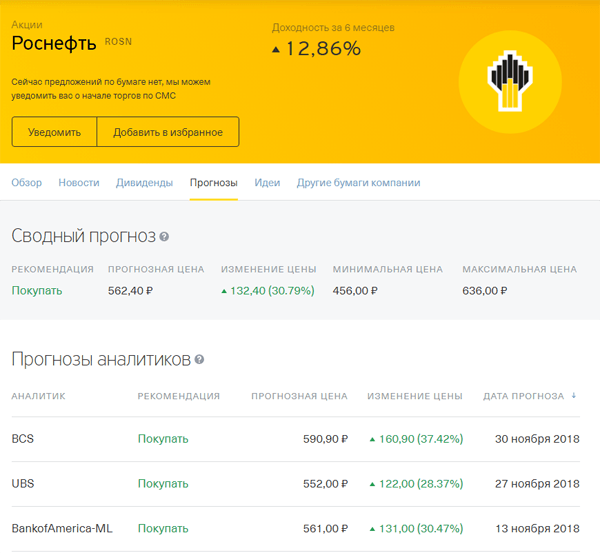Open help icon next to Сводный прогноз
The width and height of the screenshot is (600, 553).
pyautogui.click(x=164, y=237)
